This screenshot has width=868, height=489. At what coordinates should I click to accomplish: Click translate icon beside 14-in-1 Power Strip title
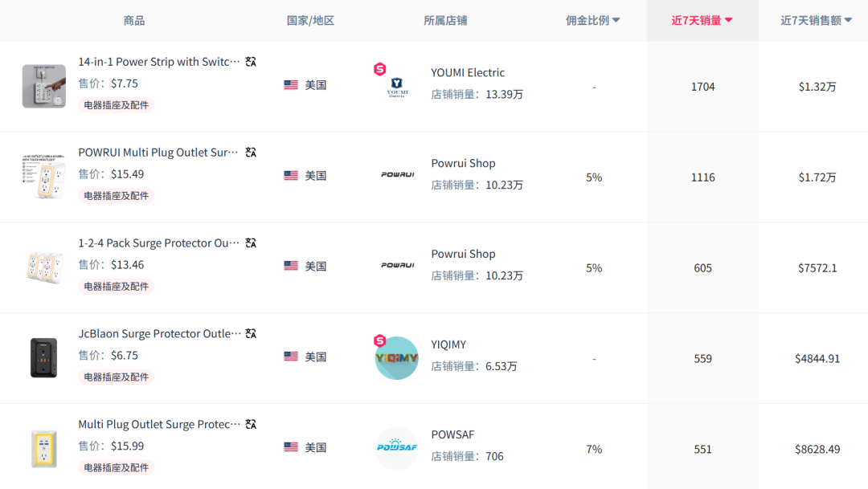click(x=251, y=62)
